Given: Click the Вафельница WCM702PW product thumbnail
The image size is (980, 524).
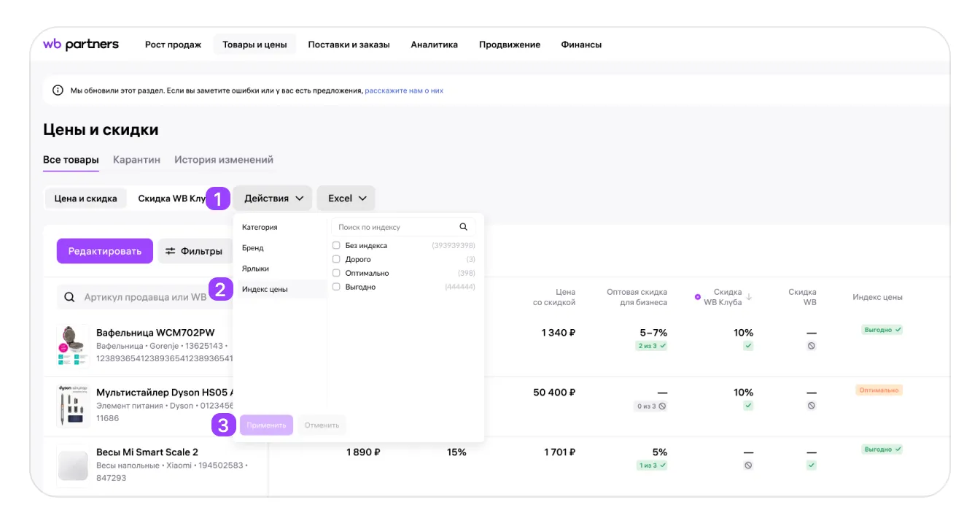Looking at the screenshot, I should coord(73,346).
